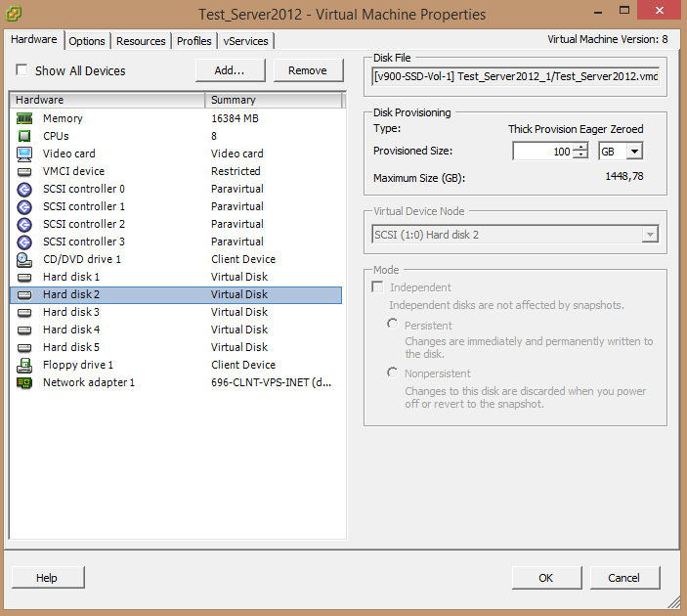Decrease provisioned size with down arrow

(580, 154)
